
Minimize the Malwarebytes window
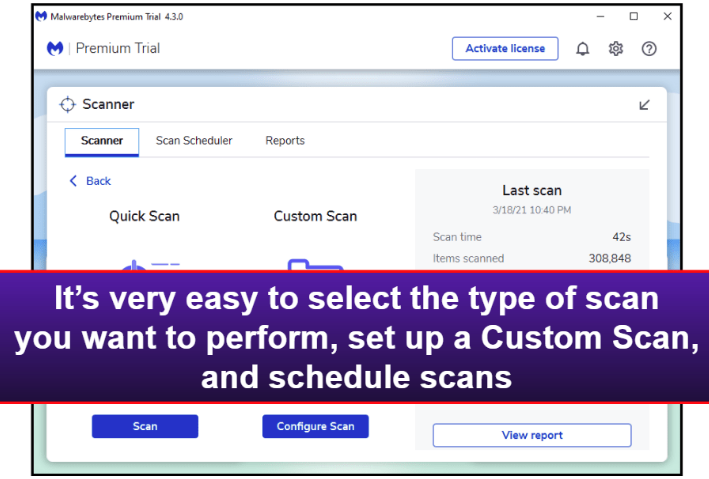coord(600,16)
